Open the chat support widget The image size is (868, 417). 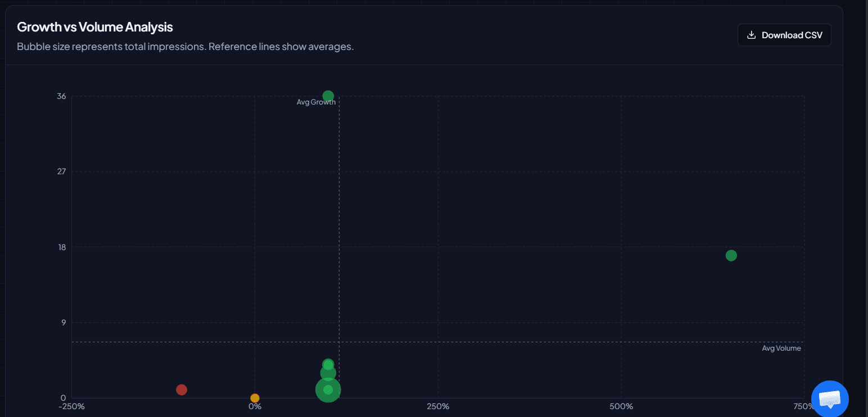(x=830, y=399)
